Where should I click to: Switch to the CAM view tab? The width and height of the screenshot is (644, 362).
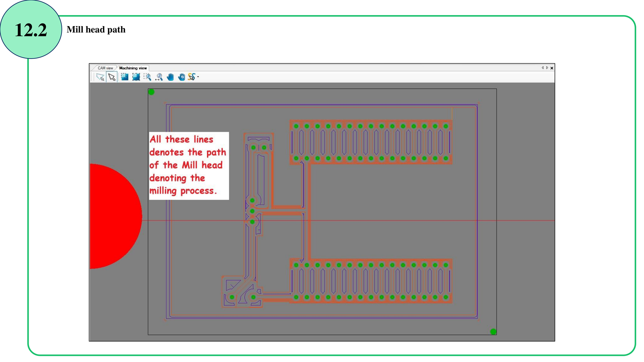105,68
